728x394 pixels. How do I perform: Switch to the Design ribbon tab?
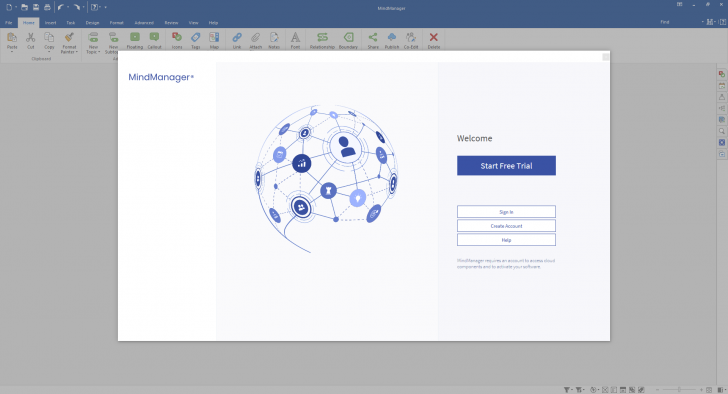click(92, 23)
